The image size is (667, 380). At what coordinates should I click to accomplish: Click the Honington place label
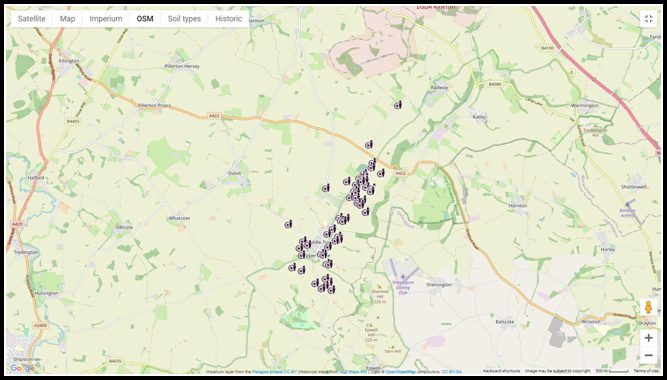(x=47, y=294)
